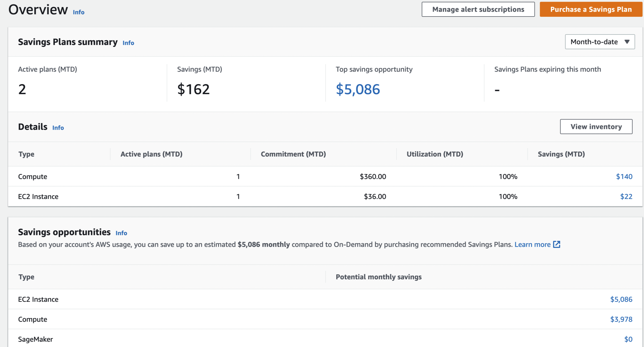644x347 pixels.
Task: Open the $140 Compute savings link
Action: (624, 176)
